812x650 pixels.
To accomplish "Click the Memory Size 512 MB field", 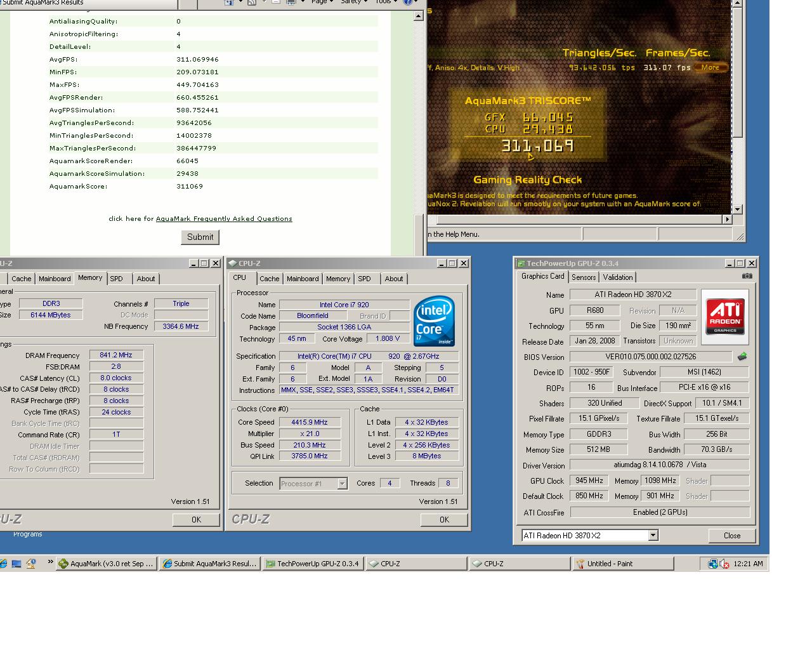I will pos(598,449).
